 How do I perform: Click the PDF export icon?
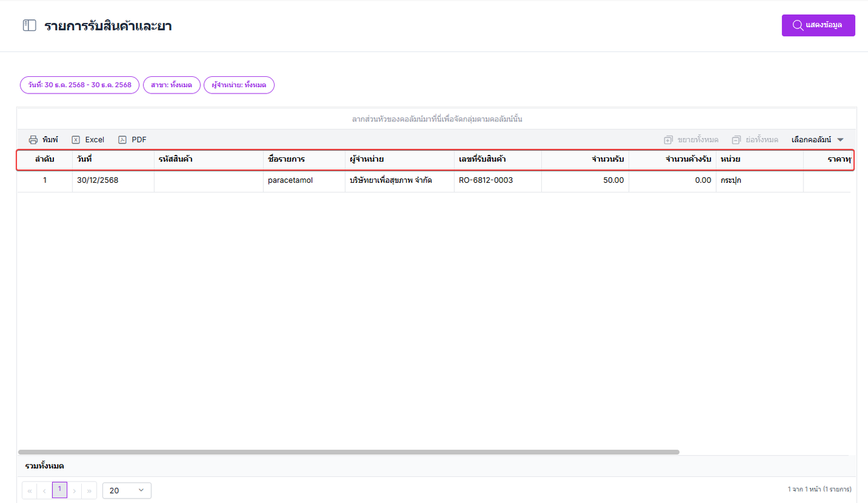click(x=122, y=140)
